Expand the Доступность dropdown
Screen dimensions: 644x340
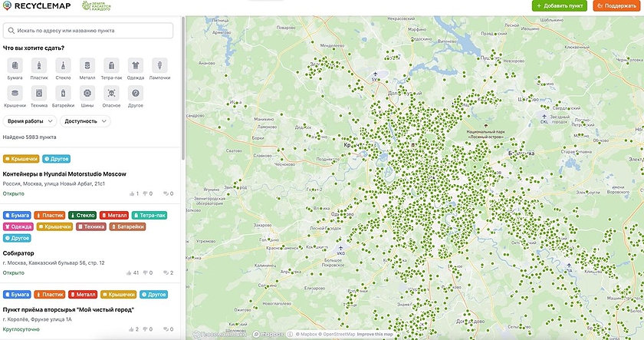(x=85, y=121)
